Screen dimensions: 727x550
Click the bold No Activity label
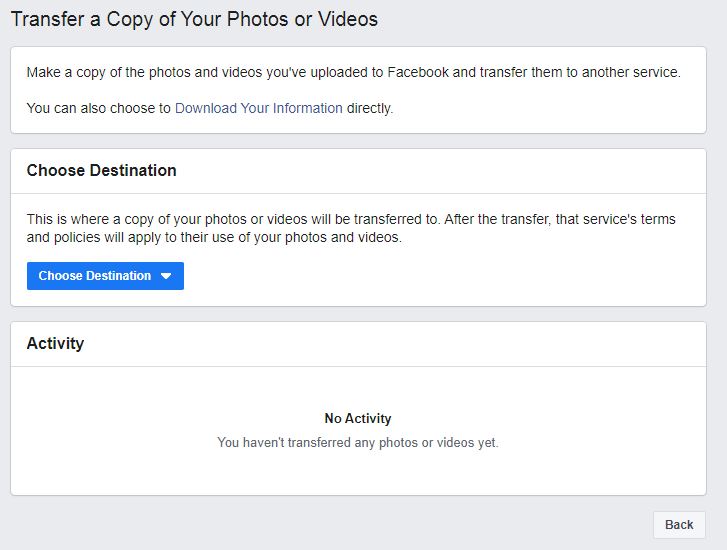(358, 418)
